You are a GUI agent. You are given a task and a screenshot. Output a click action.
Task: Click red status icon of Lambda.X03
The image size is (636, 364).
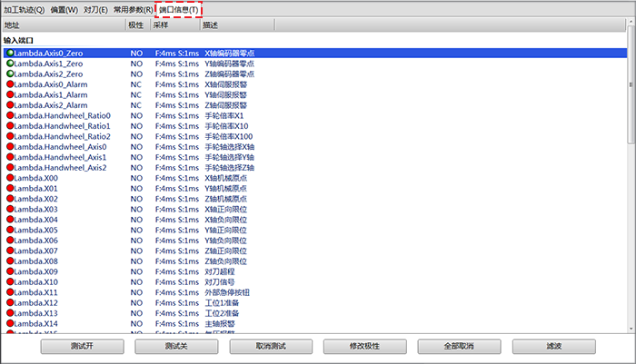(10, 209)
